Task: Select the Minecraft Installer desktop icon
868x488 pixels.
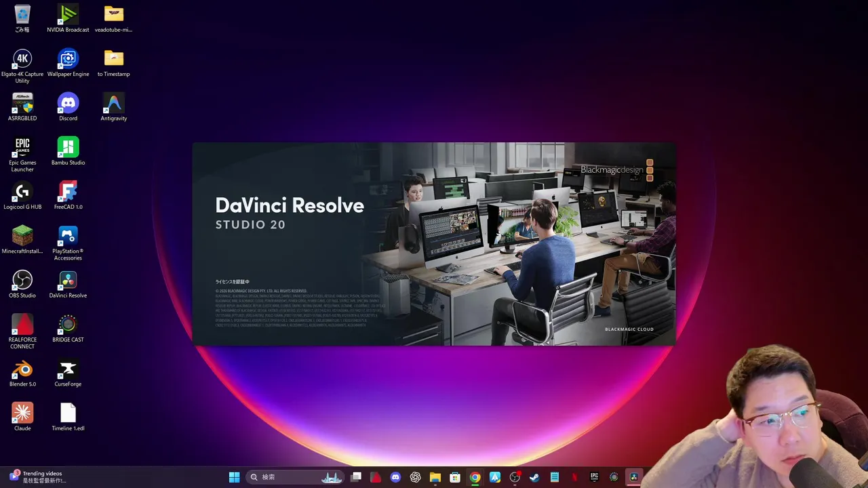Action: [22, 239]
